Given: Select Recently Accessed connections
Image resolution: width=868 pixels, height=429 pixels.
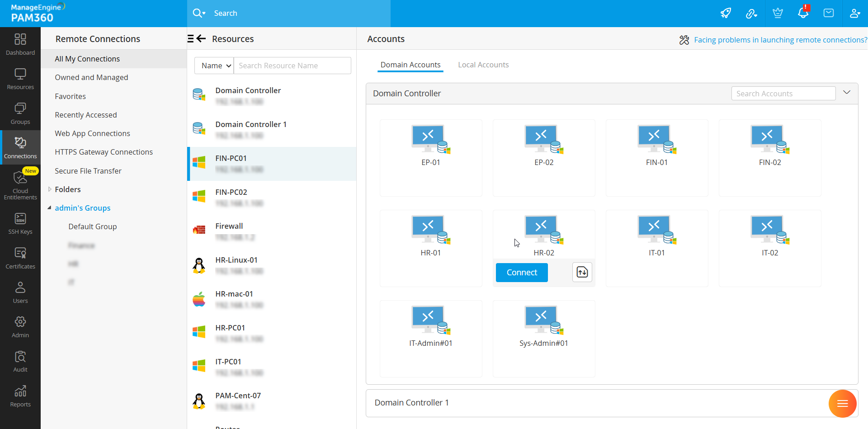Looking at the screenshot, I should [86, 115].
